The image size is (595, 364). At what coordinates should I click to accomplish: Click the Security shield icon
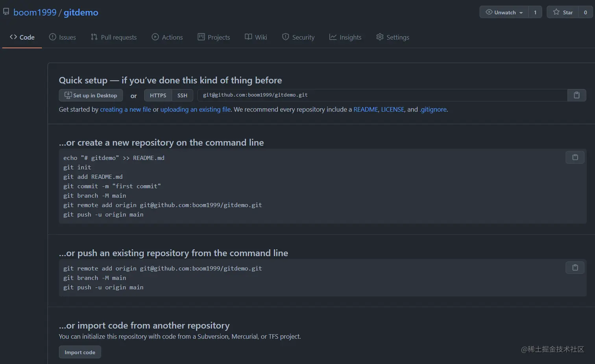click(x=286, y=37)
